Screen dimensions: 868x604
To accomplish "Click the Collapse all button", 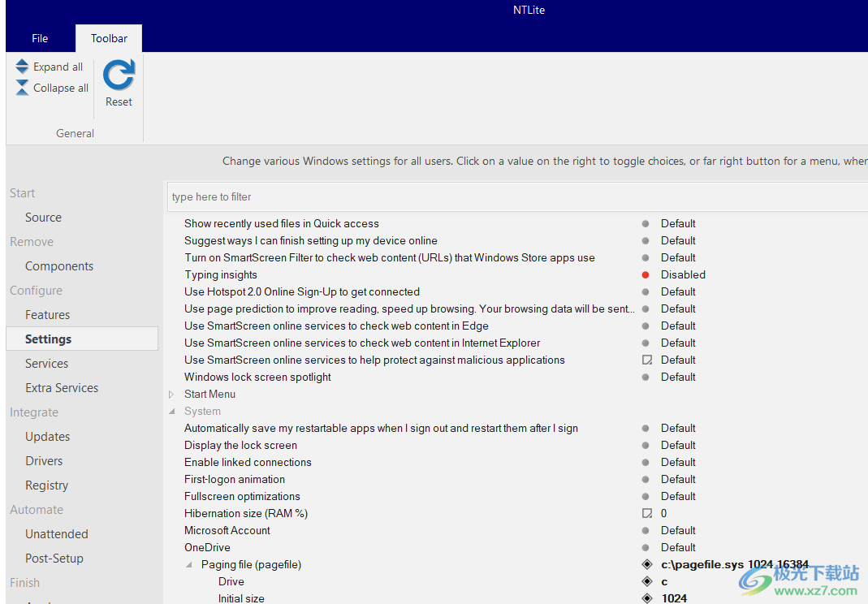I will point(52,88).
